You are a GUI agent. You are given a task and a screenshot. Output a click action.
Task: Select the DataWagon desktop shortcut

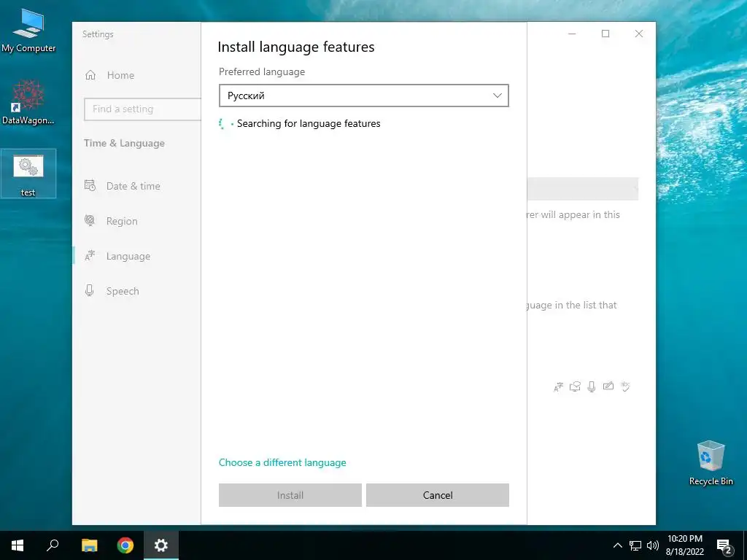click(x=28, y=102)
